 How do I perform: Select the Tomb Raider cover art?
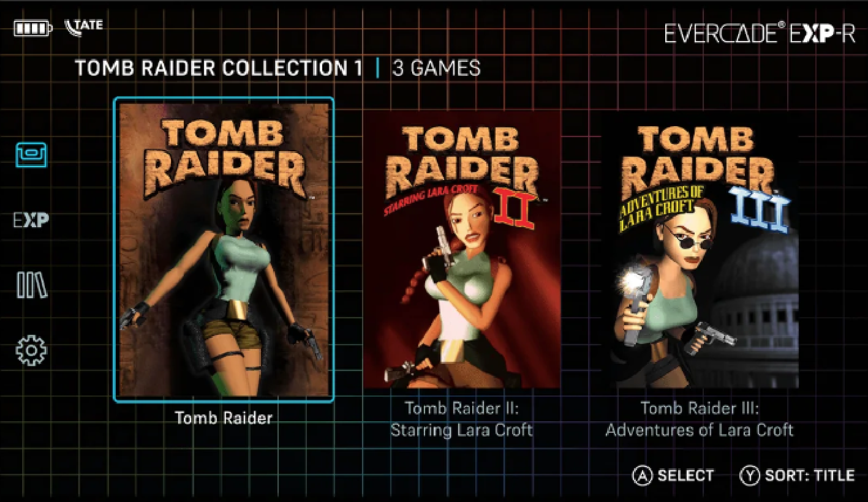point(224,250)
